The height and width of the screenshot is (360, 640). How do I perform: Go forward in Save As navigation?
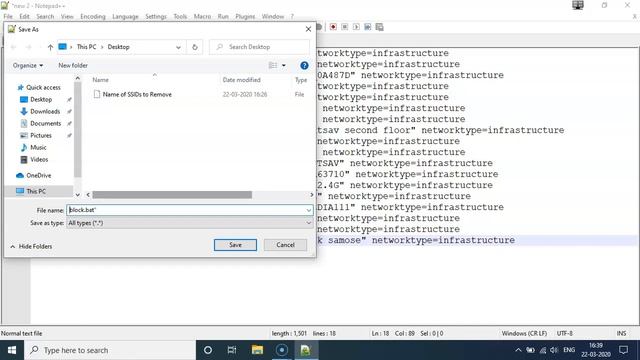[x=29, y=47]
